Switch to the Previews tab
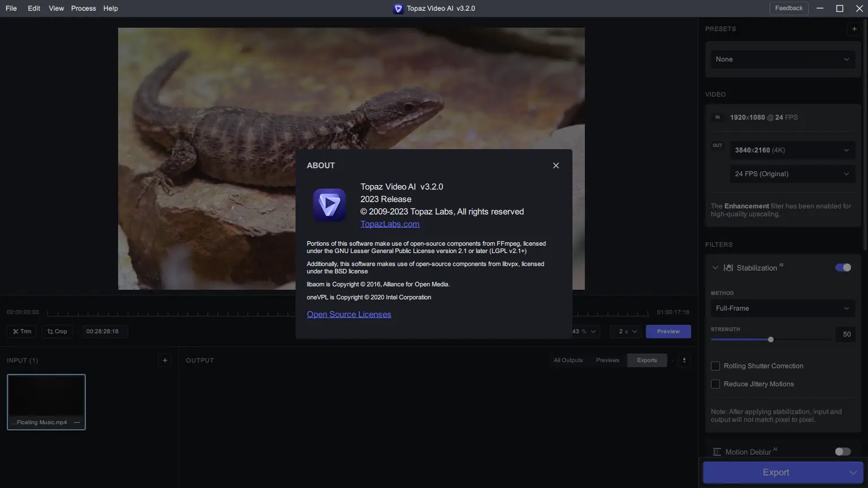This screenshot has height=488, width=868. click(x=607, y=360)
